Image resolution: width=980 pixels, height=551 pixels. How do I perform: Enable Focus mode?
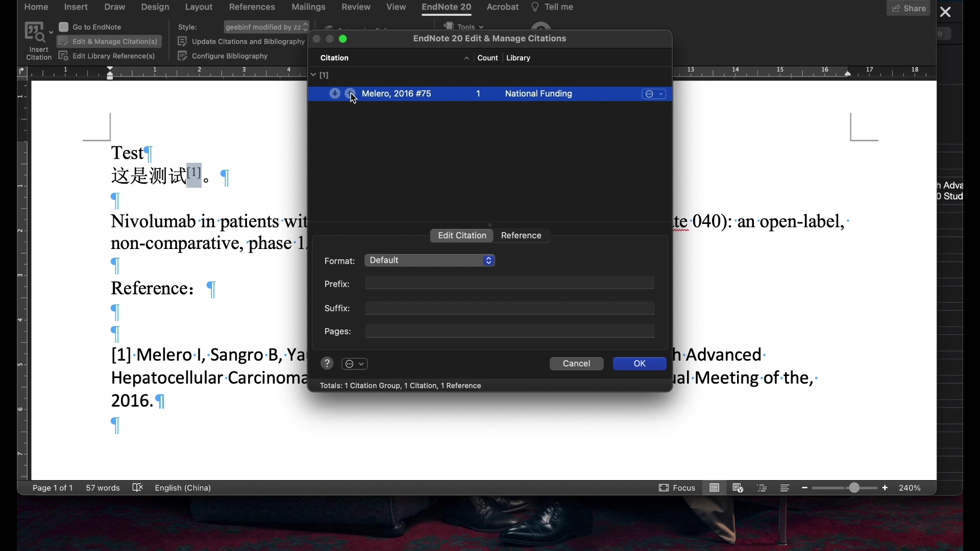677,488
